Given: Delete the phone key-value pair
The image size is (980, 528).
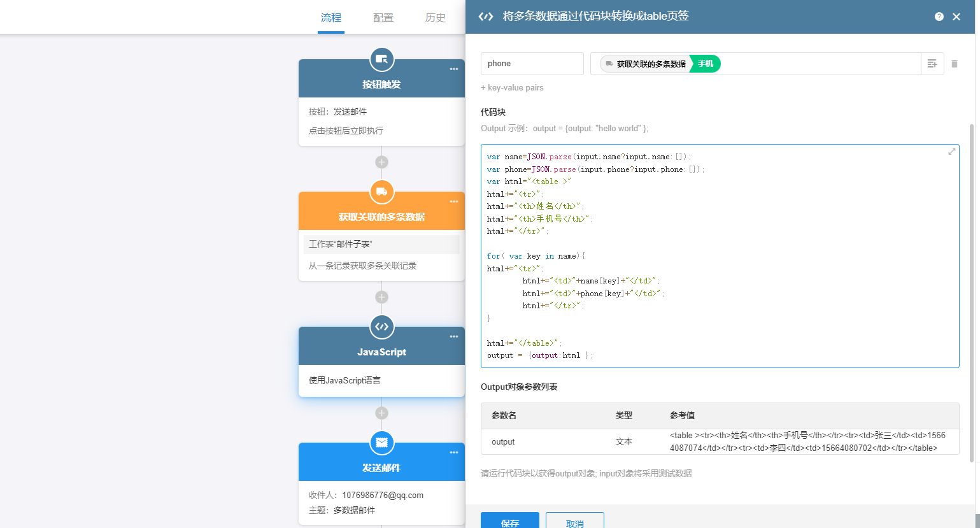Looking at the screenshot, I should tap(954, 64).
